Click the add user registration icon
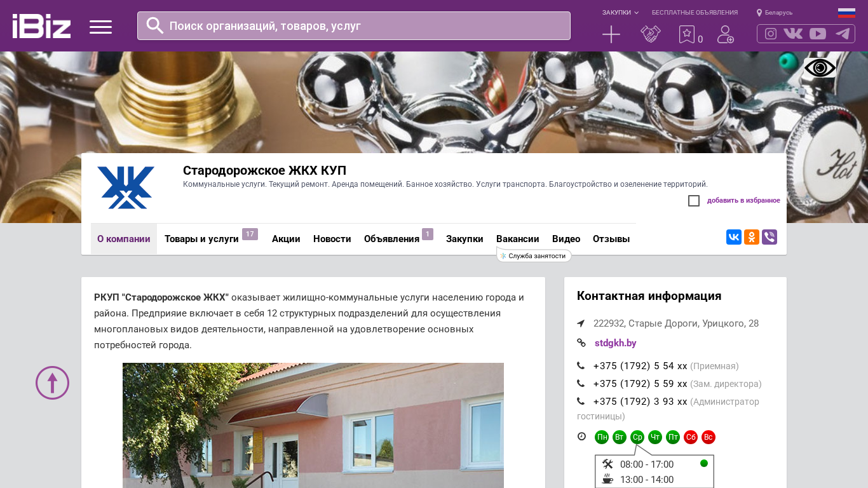Viewport: 868px width, 488px height. click(x=726, y=34)
